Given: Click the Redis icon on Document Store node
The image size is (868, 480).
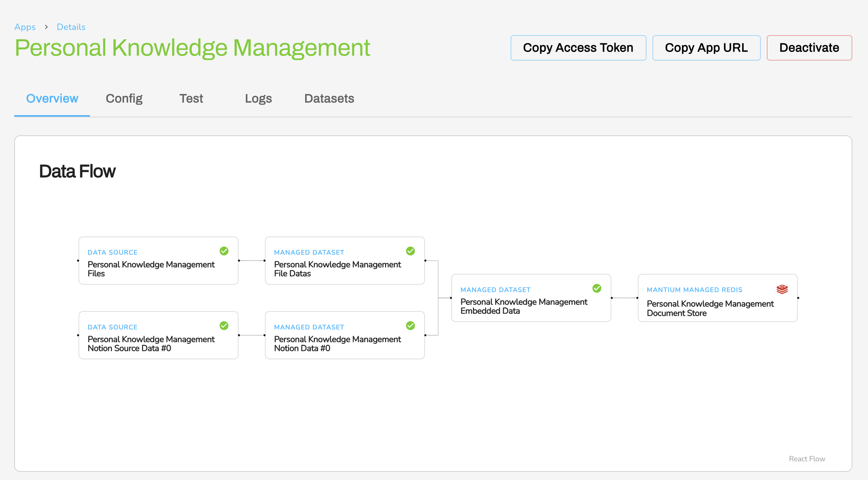Looking at the screenshot, I should point(782,289).
